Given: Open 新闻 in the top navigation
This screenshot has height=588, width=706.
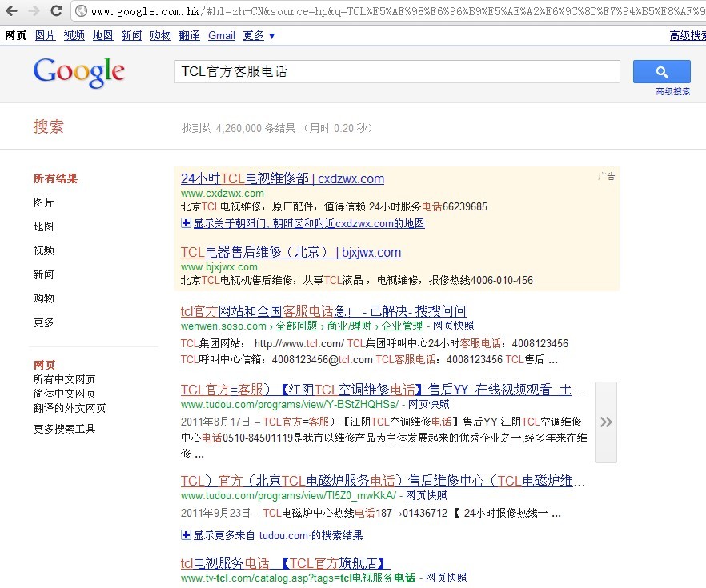Looking at the screenshot, I should click(132, 35).
